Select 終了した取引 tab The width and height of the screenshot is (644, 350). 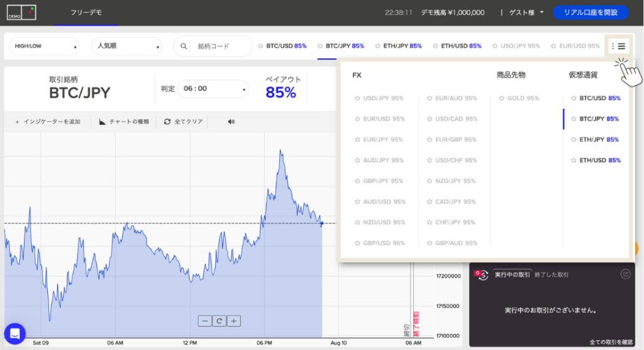click(x=552, y=275)
